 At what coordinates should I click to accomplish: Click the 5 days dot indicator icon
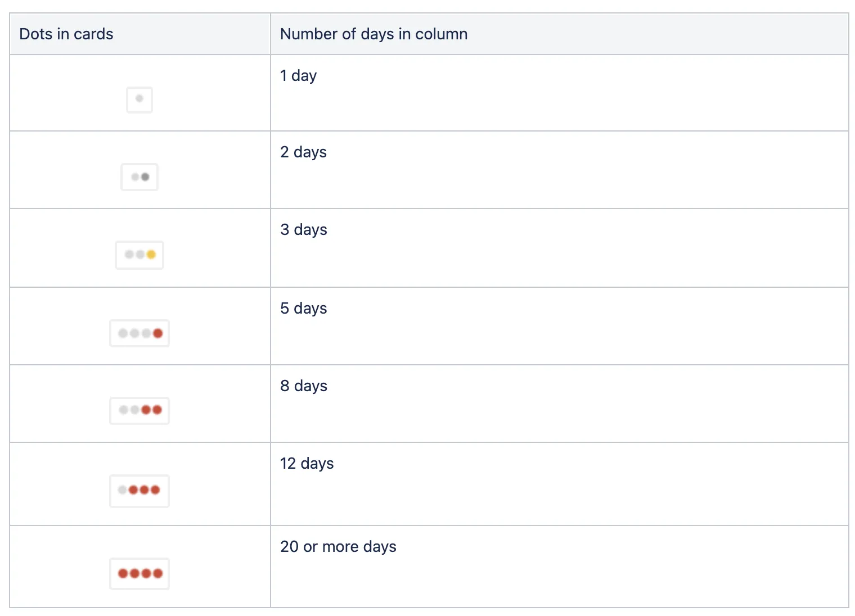[x=139, y=333]
